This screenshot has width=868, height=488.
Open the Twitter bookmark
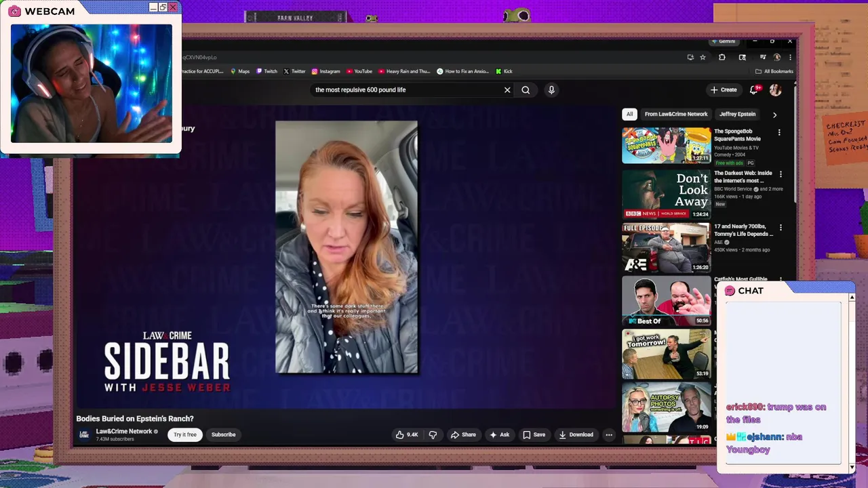294,71
